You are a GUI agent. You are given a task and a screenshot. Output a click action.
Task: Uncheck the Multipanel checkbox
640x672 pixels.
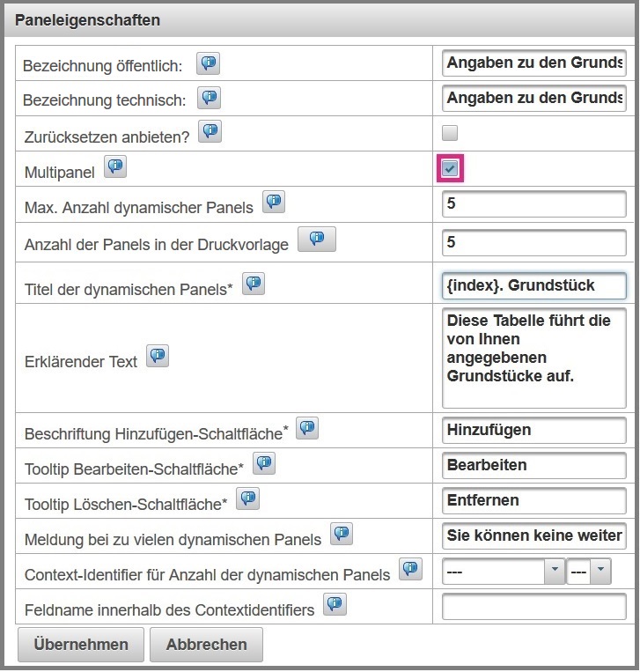click(x=450, y=168)
